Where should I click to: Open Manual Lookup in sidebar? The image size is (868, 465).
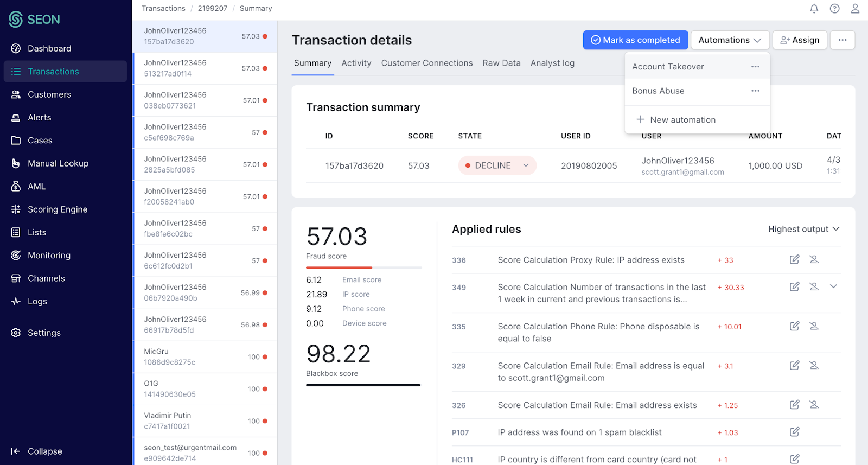click(65, 163)
